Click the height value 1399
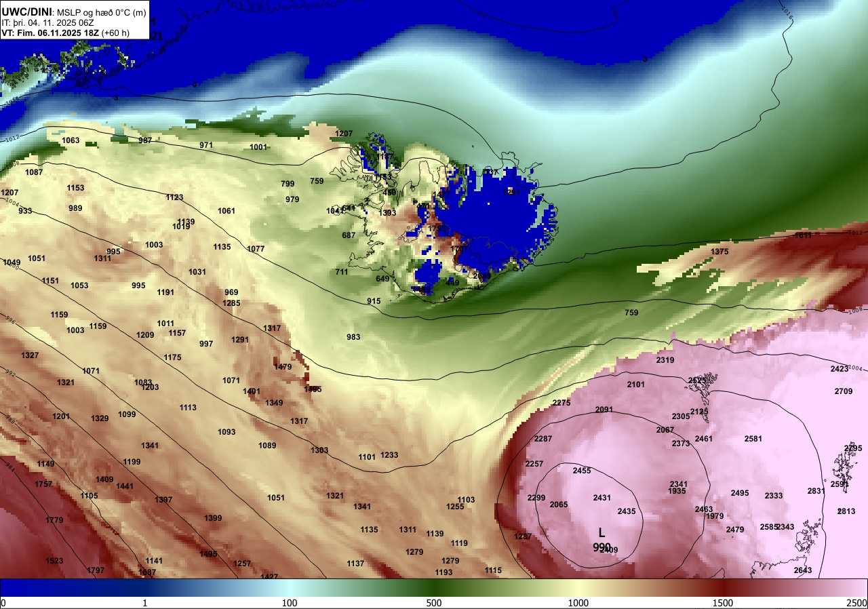Screen dimensions: 868x609 pyautogui.click(x=213, y=518)
